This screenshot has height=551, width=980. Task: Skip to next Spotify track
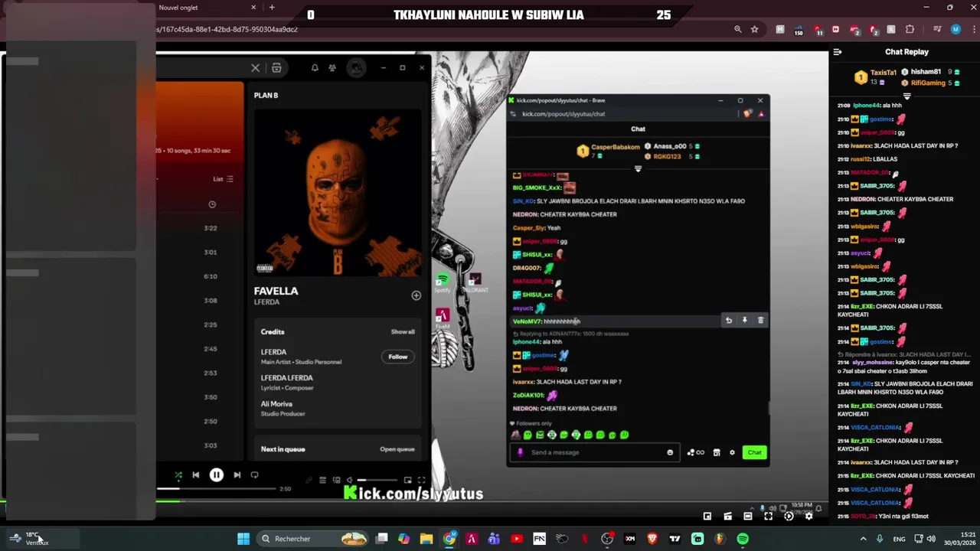(x=237, y=475)
